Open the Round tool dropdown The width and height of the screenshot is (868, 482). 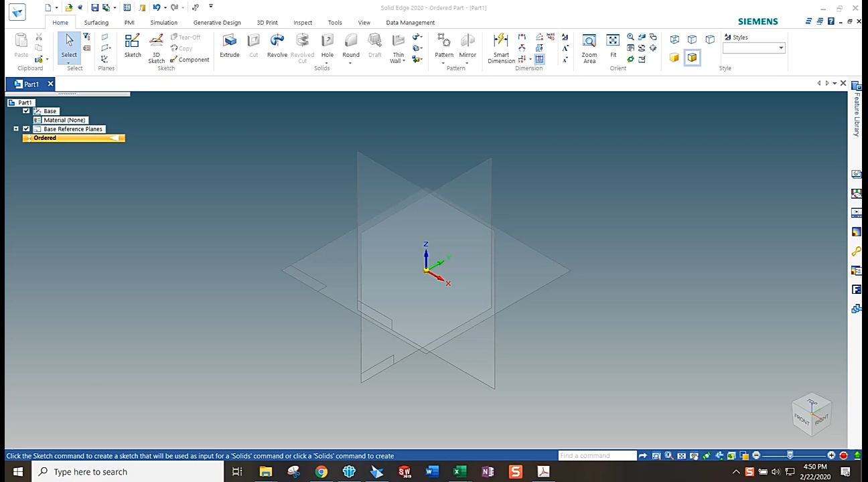tap(351, 62)
